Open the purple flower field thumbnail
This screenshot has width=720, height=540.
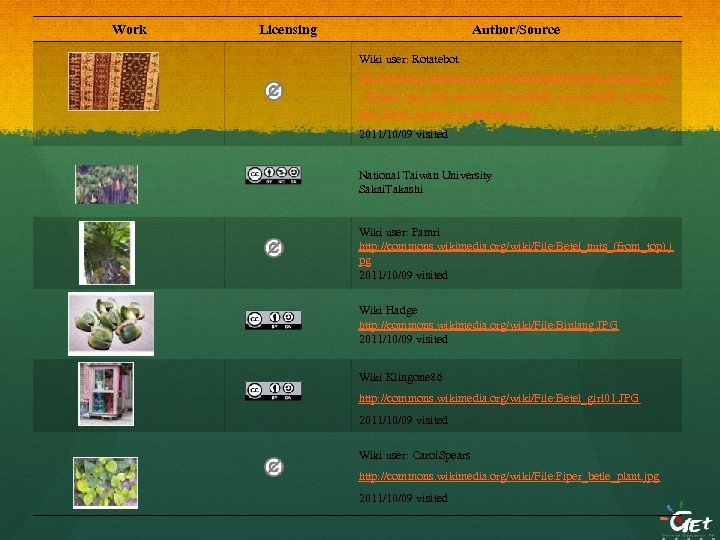click(107, 184)
